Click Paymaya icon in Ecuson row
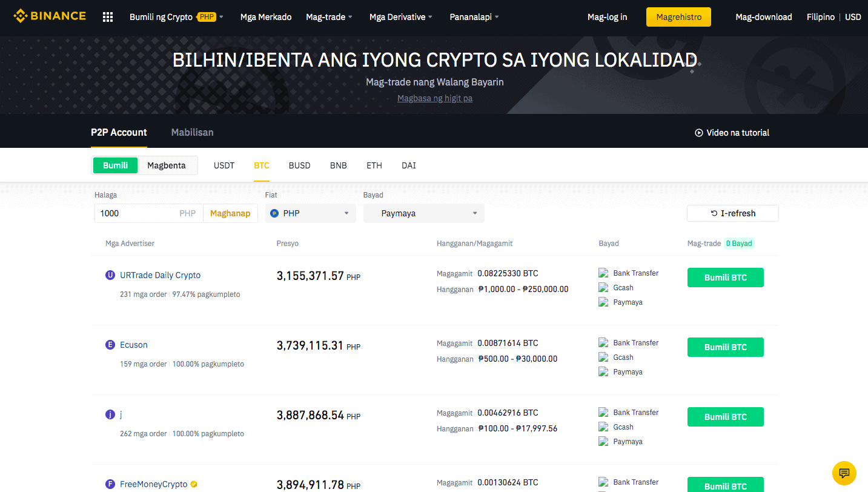Image resolution: width=868 pixels, height=492 pixels. tap(603, 372)
